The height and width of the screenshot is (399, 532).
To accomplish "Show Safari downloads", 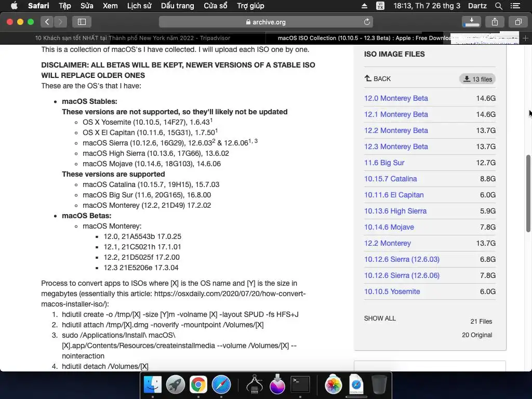I will [x=471, y=22].
